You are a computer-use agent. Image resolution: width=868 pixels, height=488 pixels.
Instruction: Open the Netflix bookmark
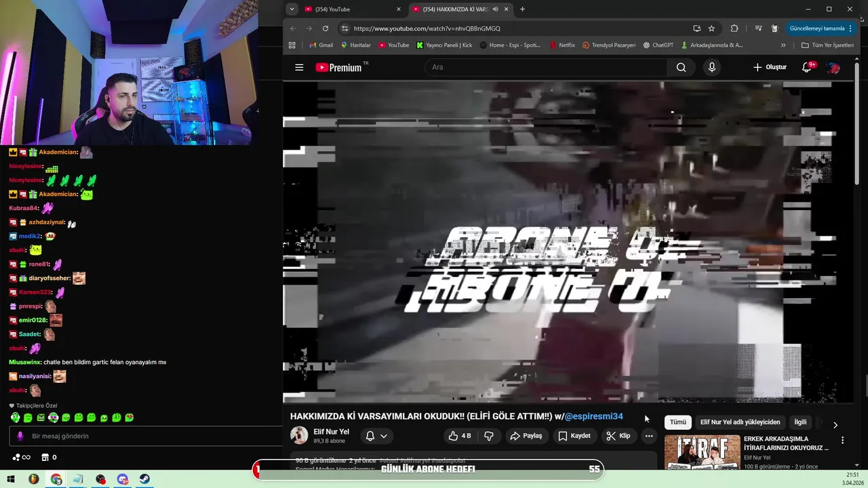click(x=562, y=45)
